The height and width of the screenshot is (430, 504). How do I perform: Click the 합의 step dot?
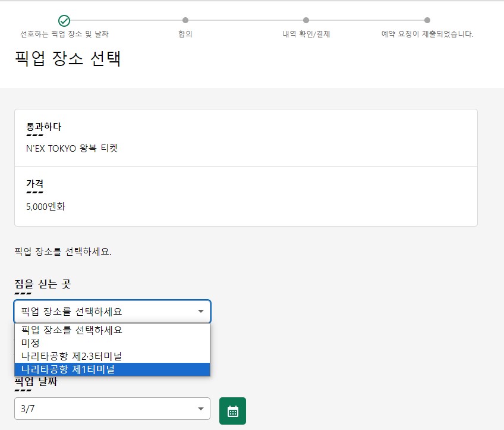(x=185, y=20)
